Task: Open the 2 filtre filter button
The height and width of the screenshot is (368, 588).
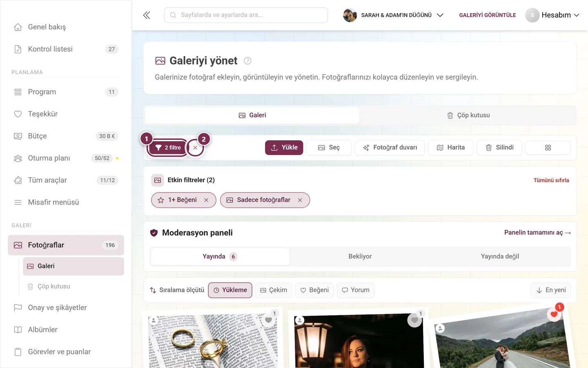Action: [168, 148]
